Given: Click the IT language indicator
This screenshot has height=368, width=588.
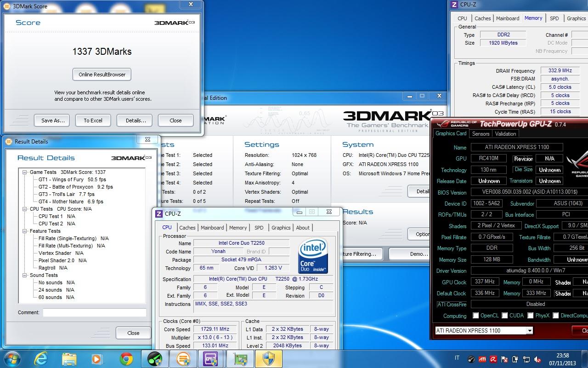Looking at the screenshot, I should 457,358.
